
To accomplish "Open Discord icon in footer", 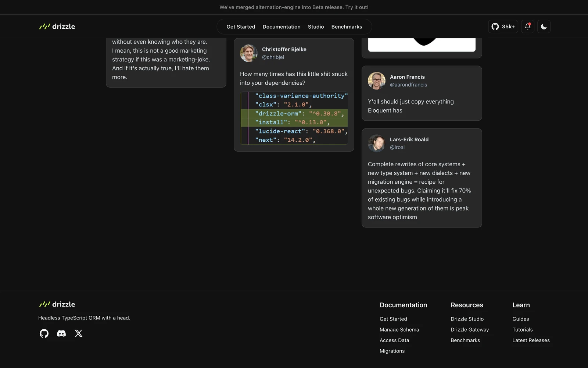I will (x=61, y=333).
